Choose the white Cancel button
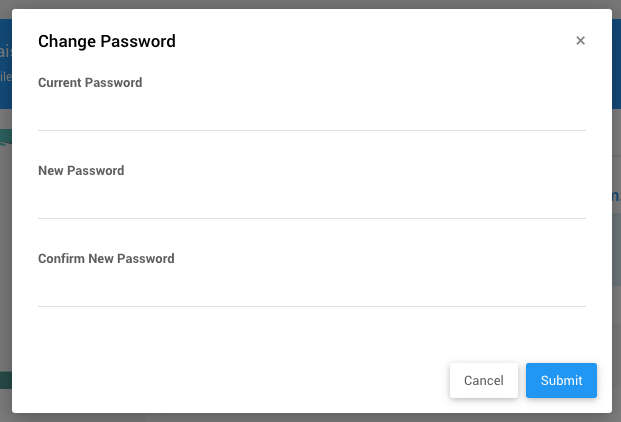621x422 pixels. tap(484, 381)
